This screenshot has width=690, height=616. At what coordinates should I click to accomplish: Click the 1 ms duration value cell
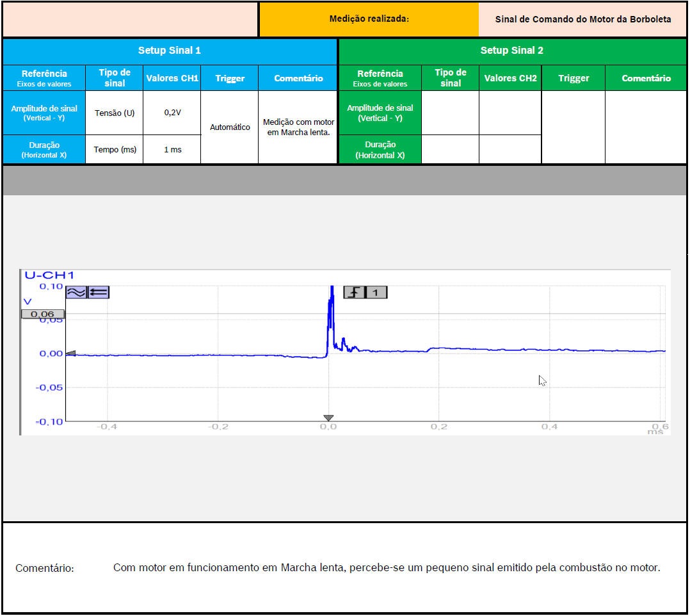coord(172,149)
